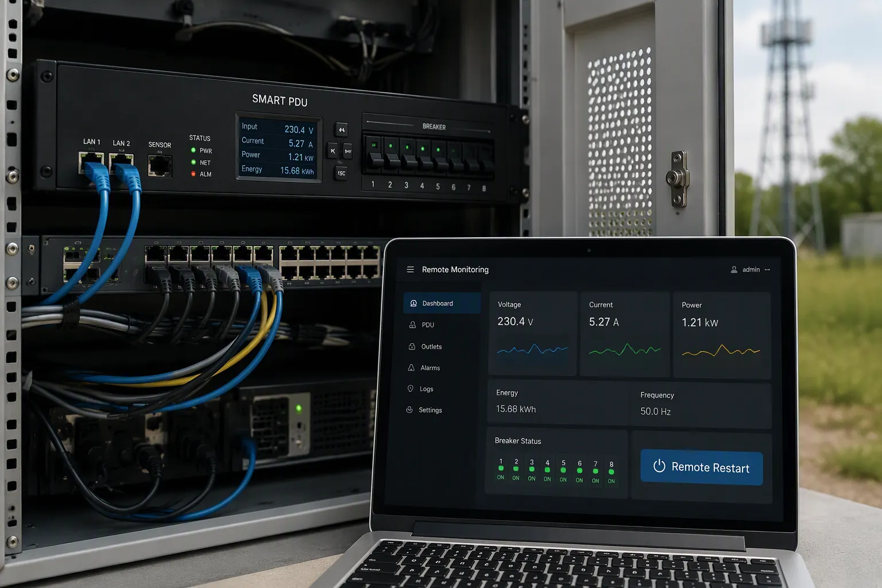
Task: Open the Dashboard page in the sidebar
Action: pos(442,303)
